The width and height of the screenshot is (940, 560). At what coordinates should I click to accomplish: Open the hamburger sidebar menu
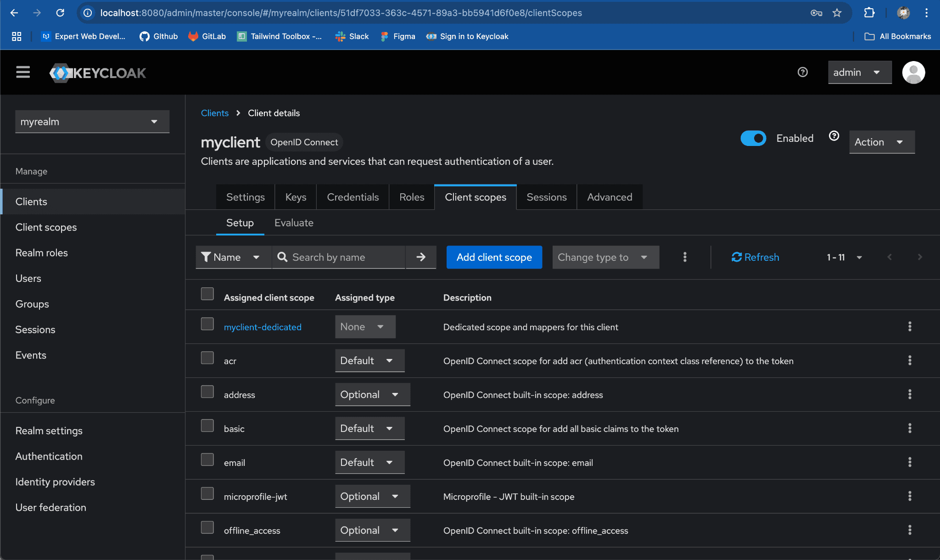23,72
